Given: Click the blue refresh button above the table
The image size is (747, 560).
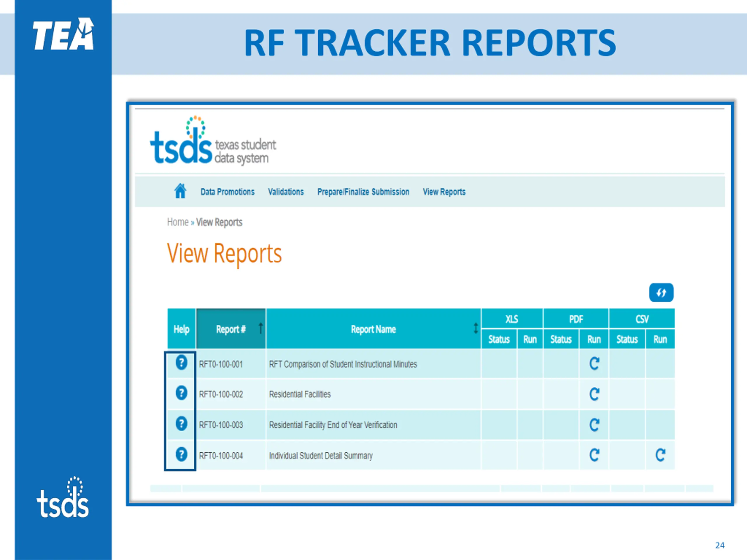Looking at the screenshot, I should click(x=661, y=292).
